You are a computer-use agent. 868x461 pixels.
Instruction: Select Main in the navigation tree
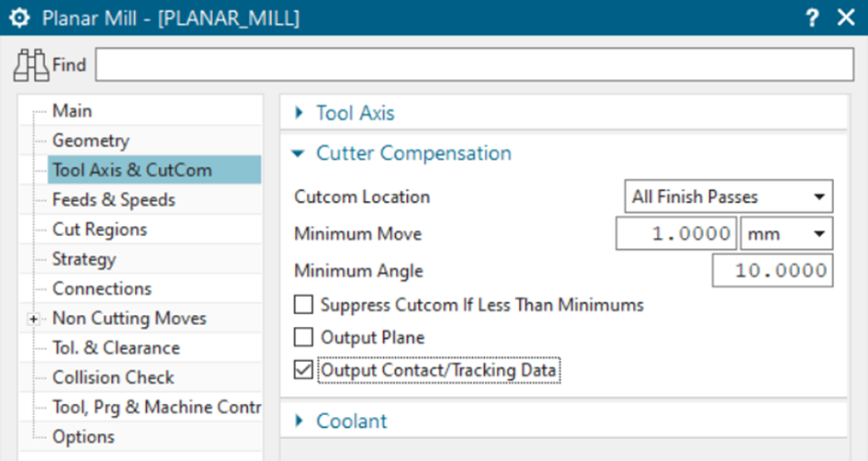72,111
